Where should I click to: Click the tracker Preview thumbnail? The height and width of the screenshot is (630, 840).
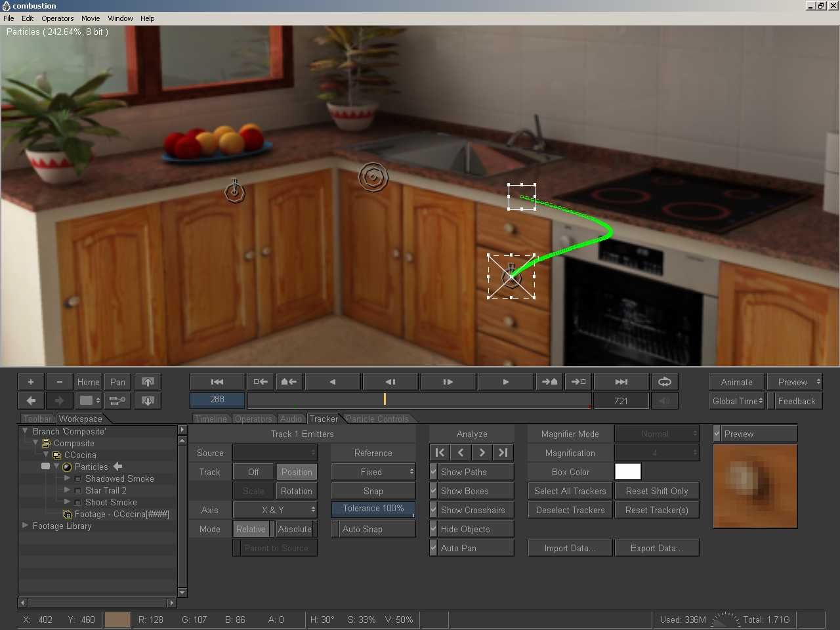pos(755,486)
